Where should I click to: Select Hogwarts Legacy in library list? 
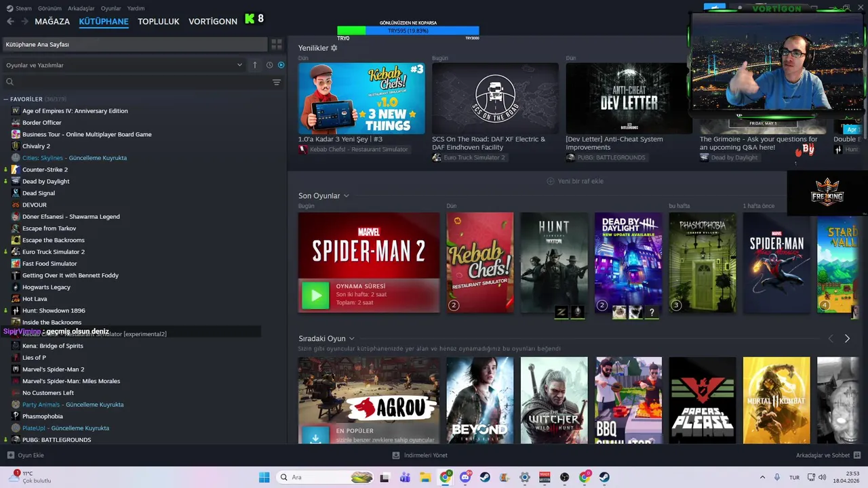tap(46, 287)
